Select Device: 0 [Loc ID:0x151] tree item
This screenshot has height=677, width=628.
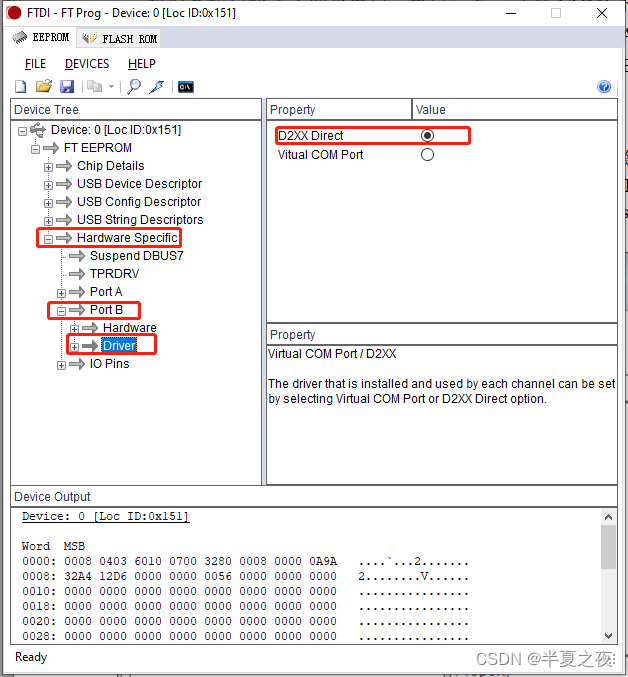click(116, 130)
